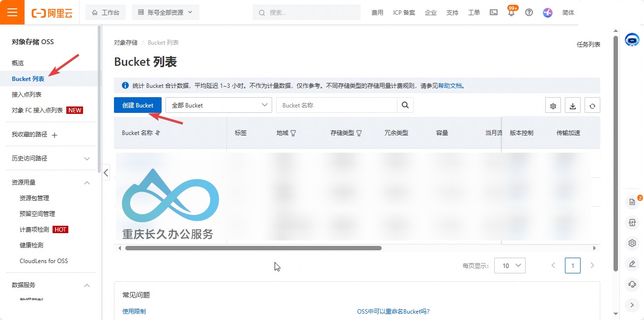Open 费用 in the top navigation
The image size is (644, 320).
377,13
